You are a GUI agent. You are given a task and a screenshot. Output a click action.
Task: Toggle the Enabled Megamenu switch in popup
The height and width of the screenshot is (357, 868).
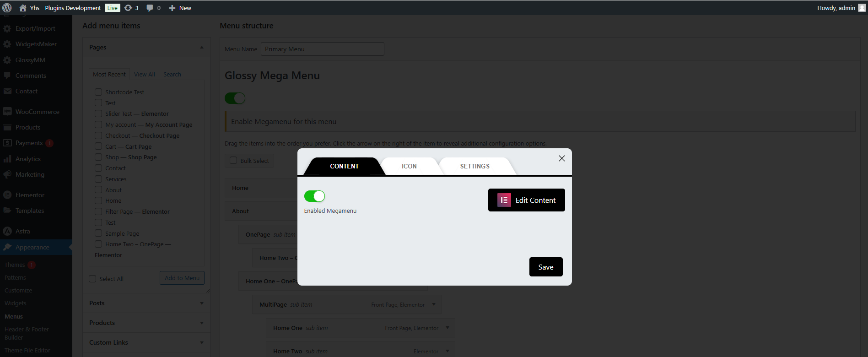click(x=315, y=196)
